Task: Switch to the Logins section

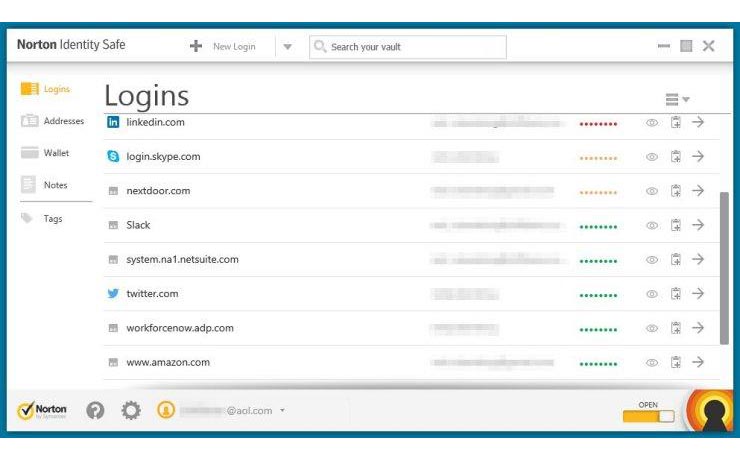Action: 46,89
